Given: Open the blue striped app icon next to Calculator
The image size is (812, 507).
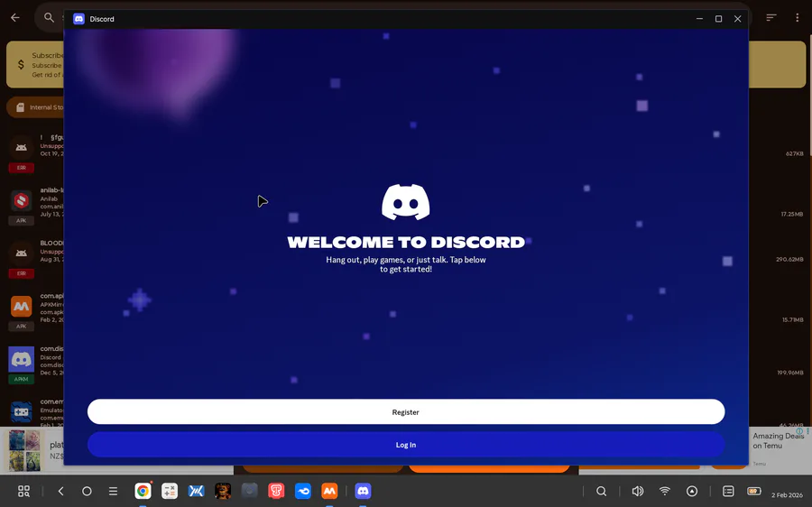Looking at the screenshot, I should tap(197, 491).
